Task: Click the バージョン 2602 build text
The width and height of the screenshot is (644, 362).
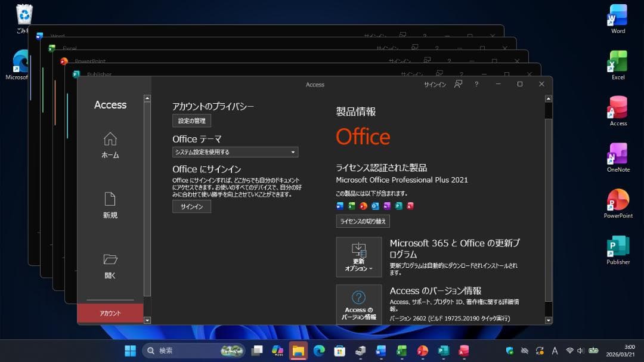Action: [450, 318]
